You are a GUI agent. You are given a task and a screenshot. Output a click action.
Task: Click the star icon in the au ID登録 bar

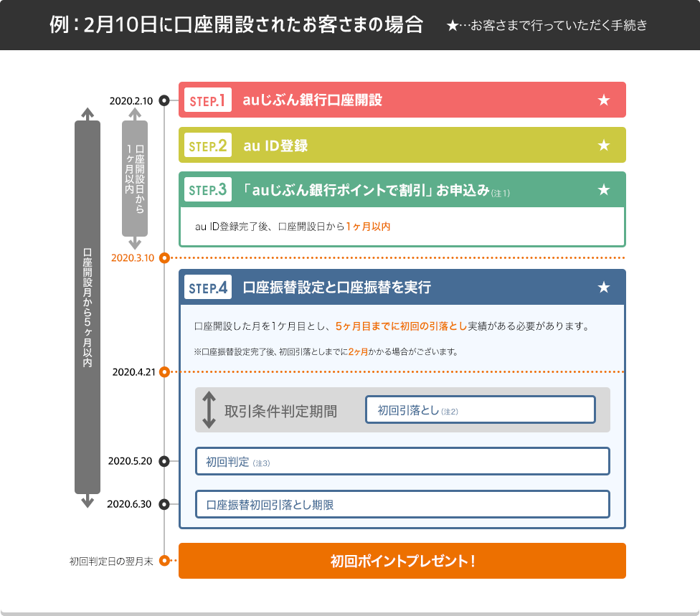pyautogui.click(x=604, y=146)
